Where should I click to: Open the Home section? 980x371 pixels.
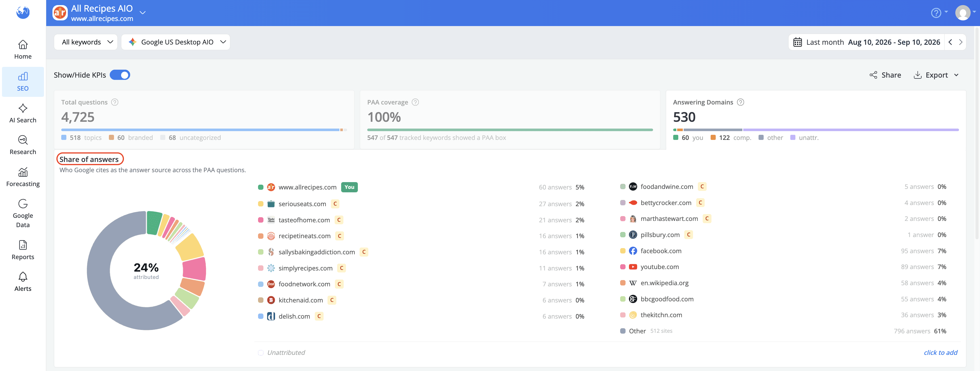23,50
